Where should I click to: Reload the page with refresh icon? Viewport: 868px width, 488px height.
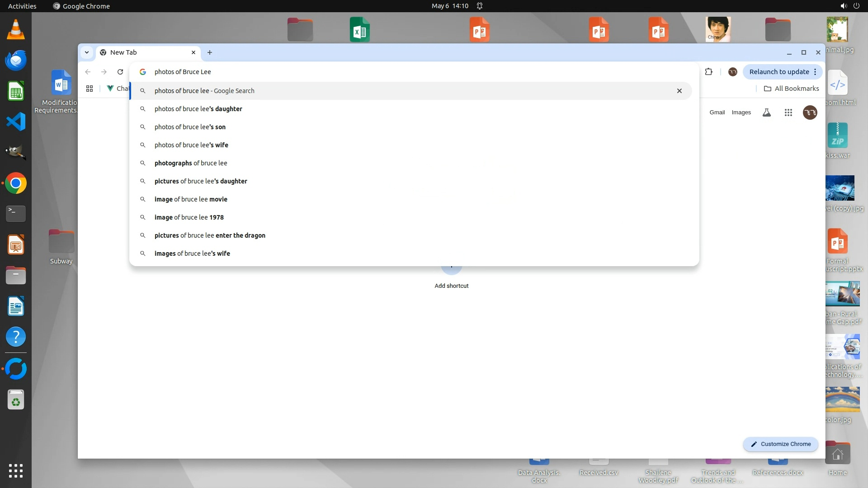pyautogui.click(x=120, y=72)
